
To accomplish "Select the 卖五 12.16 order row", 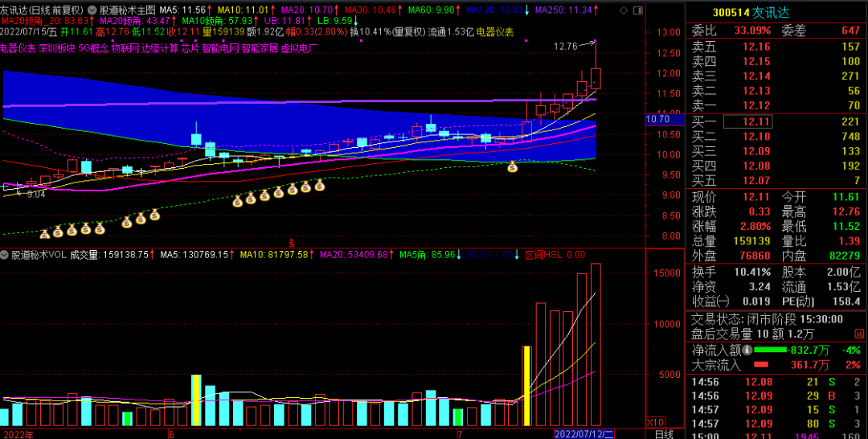I will [776, 46].
